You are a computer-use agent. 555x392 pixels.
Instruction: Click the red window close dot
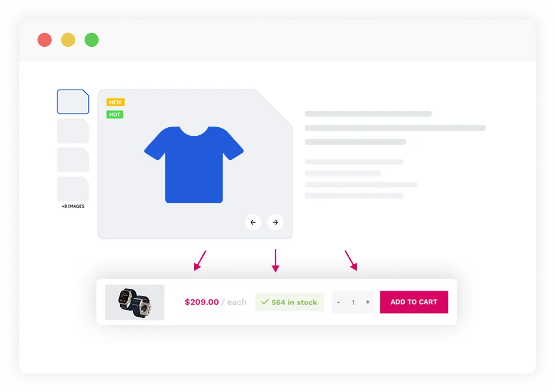point(45,40)
